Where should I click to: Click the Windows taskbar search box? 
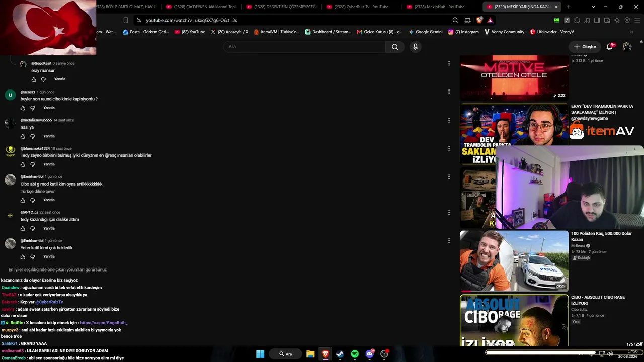(286, 354)
